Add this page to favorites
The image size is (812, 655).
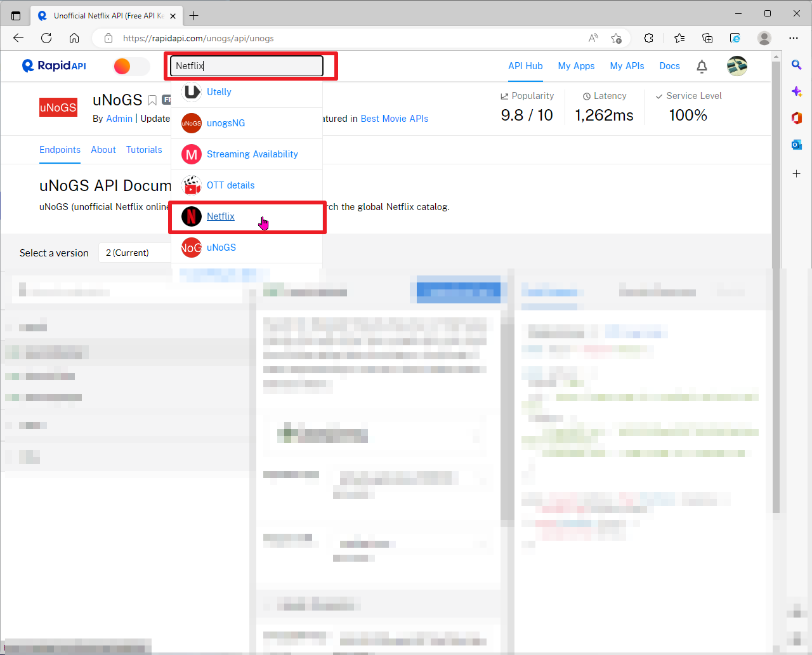(x=616, y=38)
